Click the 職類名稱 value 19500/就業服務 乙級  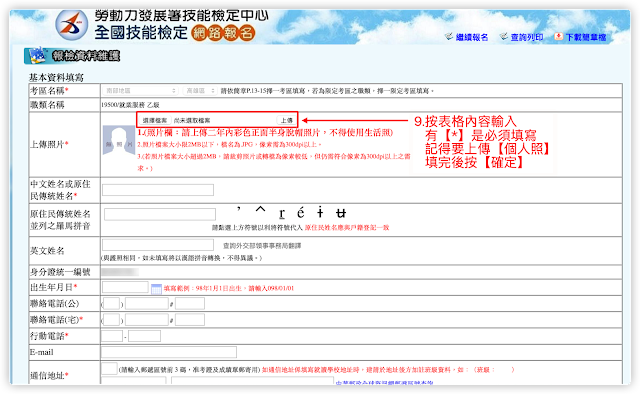(x=130, y=105)
